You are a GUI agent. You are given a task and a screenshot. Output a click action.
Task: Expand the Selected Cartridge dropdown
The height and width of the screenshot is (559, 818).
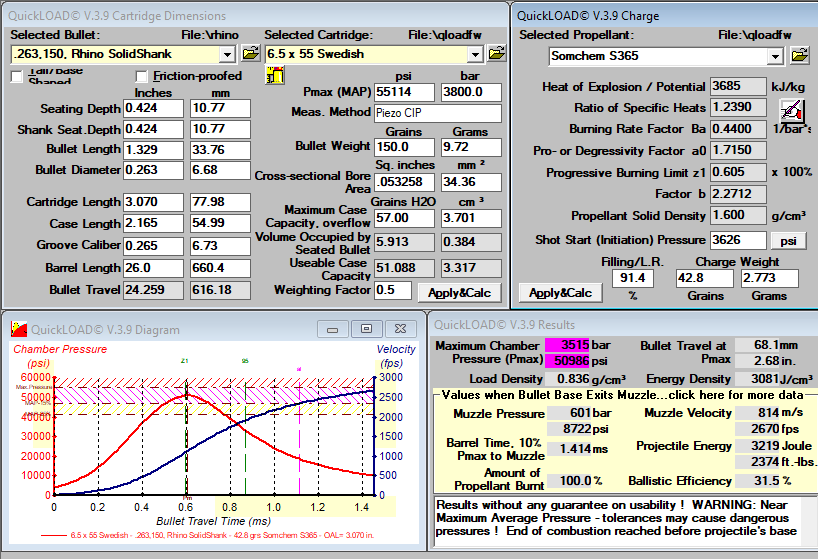(480, 54)
